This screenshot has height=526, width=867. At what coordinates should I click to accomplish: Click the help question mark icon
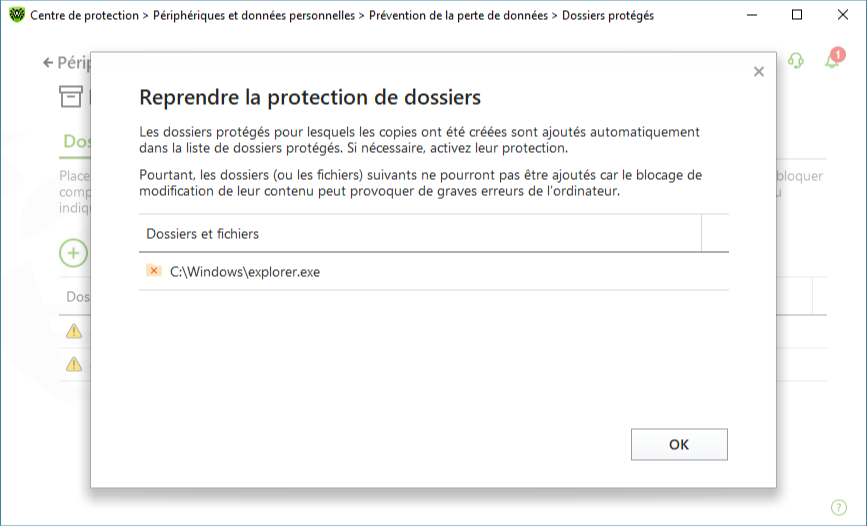coord(839,507)
